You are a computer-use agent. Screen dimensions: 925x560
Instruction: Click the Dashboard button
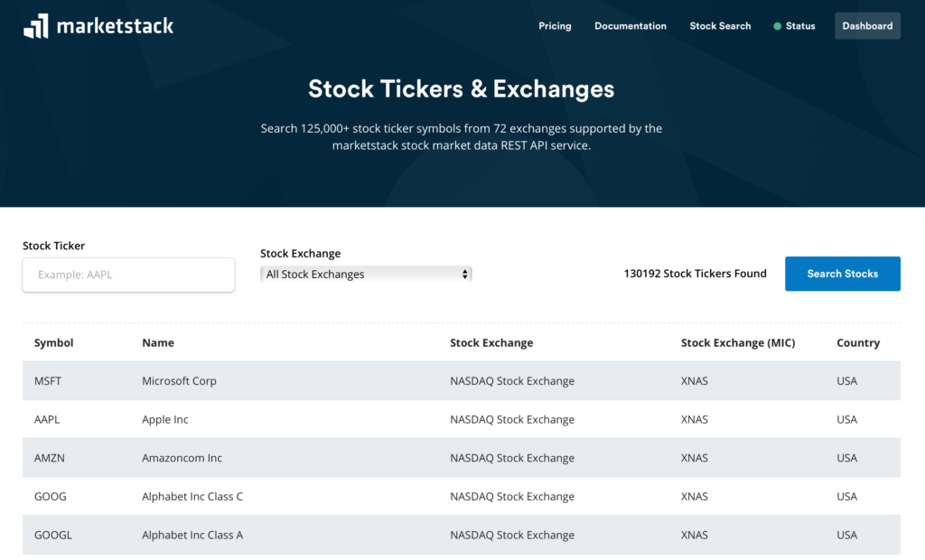tap(867, 26)
